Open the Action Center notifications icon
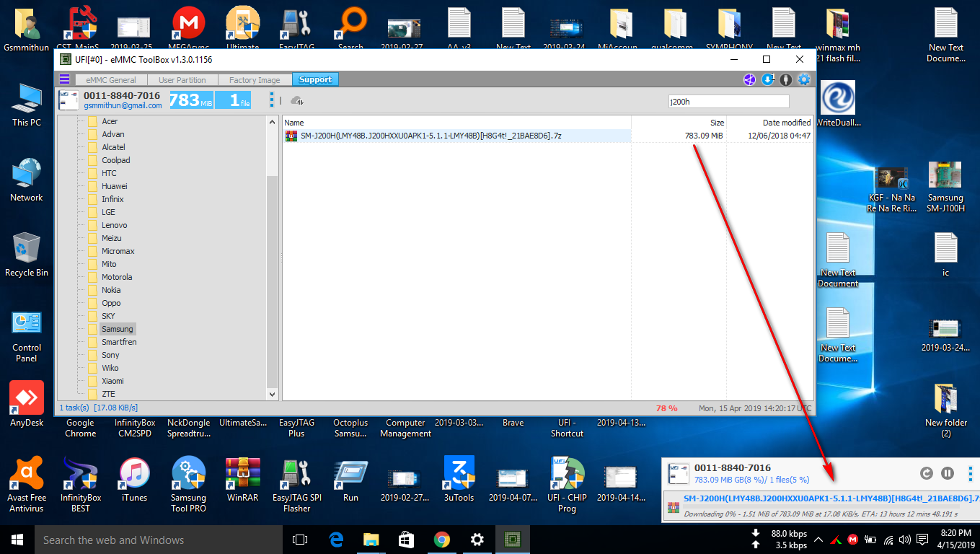The height and width of the screenshot is (554, 980). click(x=922, y=540)
